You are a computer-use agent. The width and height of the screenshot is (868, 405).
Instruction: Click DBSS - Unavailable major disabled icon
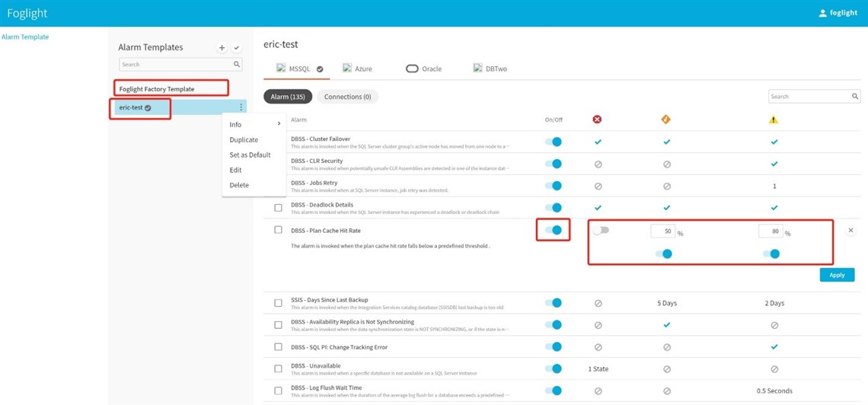pyautogui.click(x=666, y=369)
